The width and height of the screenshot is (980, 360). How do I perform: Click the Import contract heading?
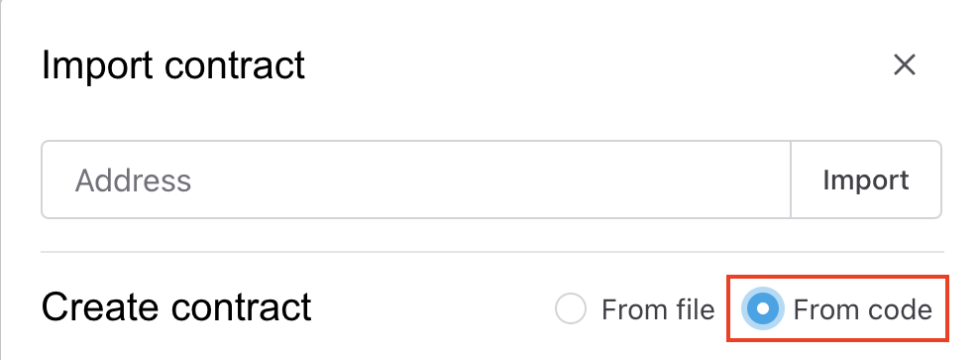click(173, 65)
